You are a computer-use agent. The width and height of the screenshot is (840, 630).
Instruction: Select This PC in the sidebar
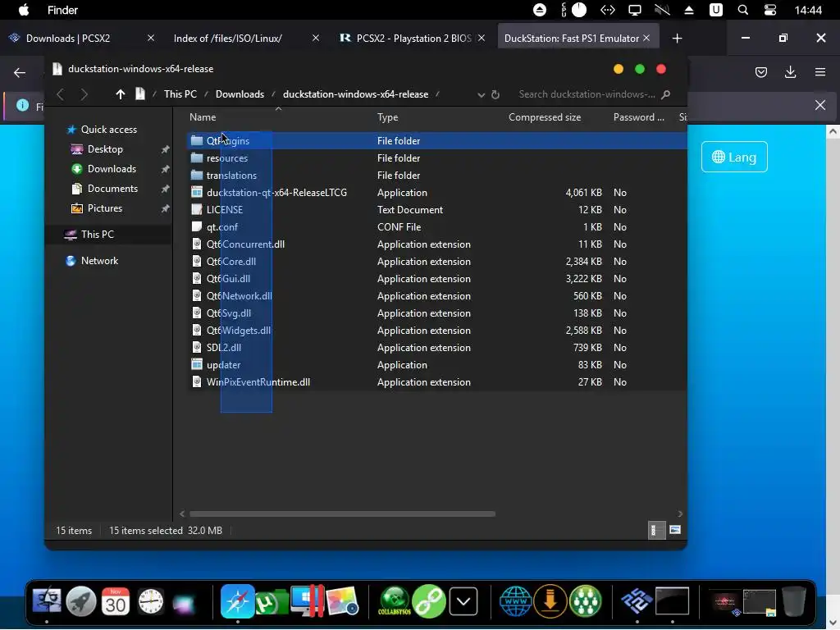tap(98, 235)
